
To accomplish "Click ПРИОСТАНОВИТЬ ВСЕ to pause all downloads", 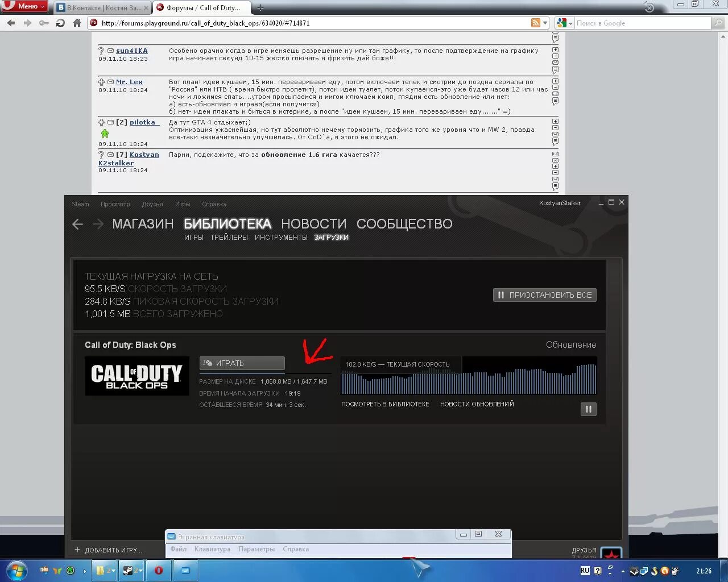I will tap(545, 295).
